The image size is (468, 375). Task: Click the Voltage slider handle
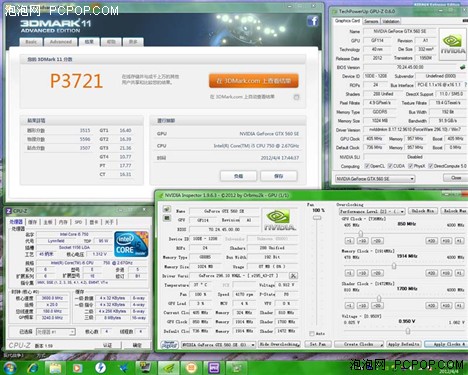408,331
